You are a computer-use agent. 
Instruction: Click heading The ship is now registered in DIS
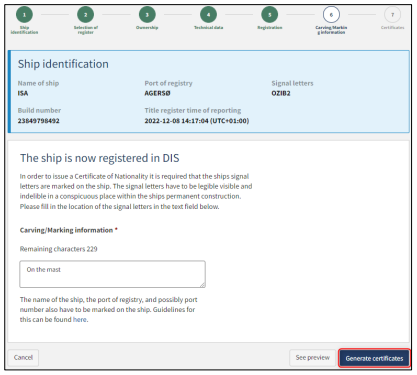[x=100, y=158]
